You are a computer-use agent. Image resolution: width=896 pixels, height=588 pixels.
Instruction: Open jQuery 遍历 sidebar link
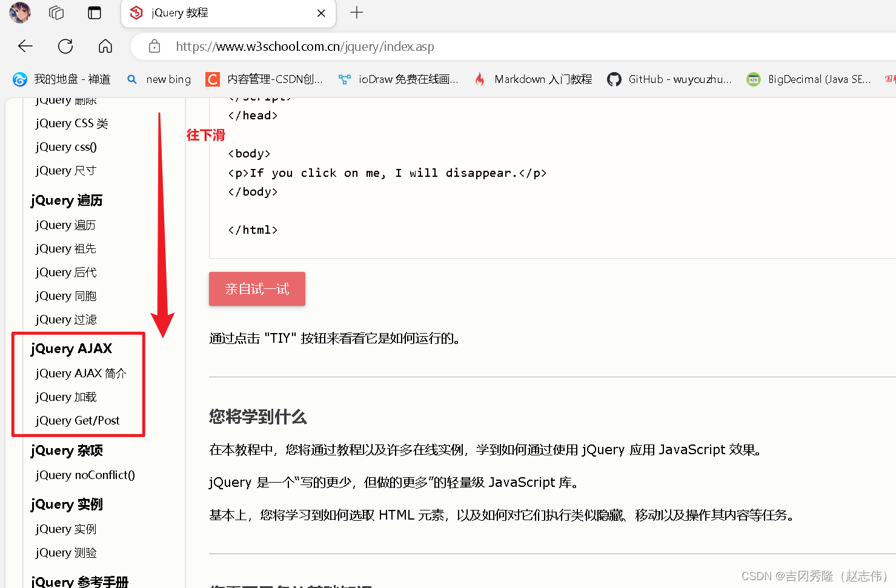coord(65,225)
